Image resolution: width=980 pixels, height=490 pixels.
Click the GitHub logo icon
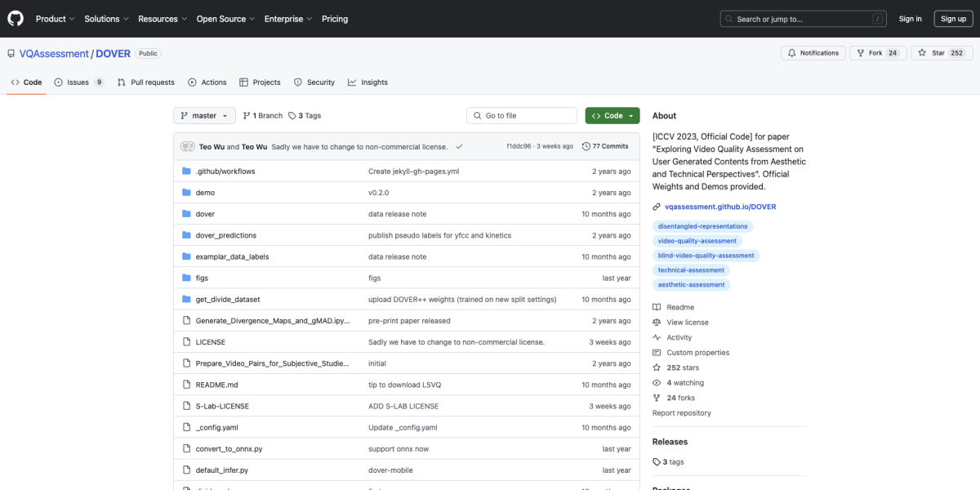point(16,19)
